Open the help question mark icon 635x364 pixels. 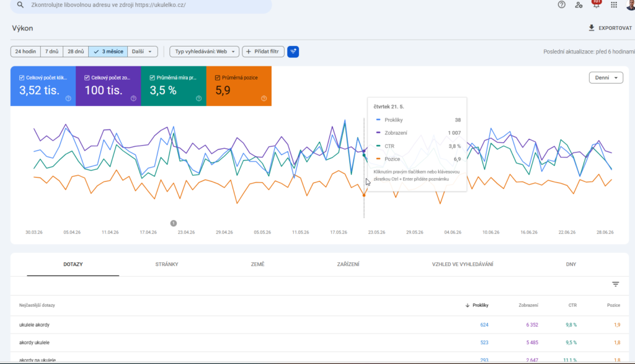[x=561, y=5]
